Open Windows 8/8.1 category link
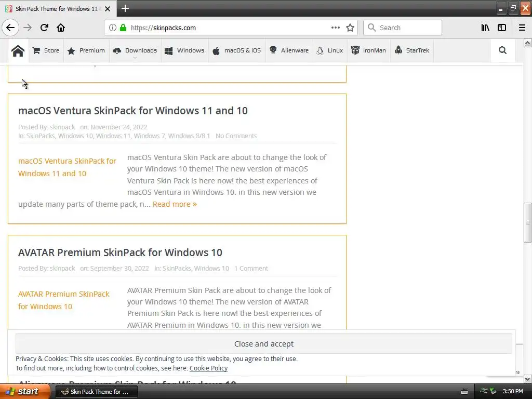The image size is (532, 399). click(189, 136)
